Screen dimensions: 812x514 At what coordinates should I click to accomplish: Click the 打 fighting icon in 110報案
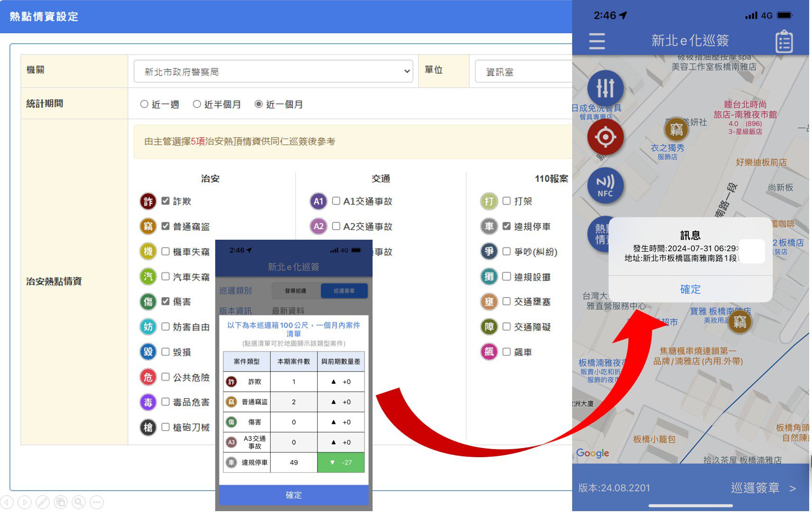(489, 201)
